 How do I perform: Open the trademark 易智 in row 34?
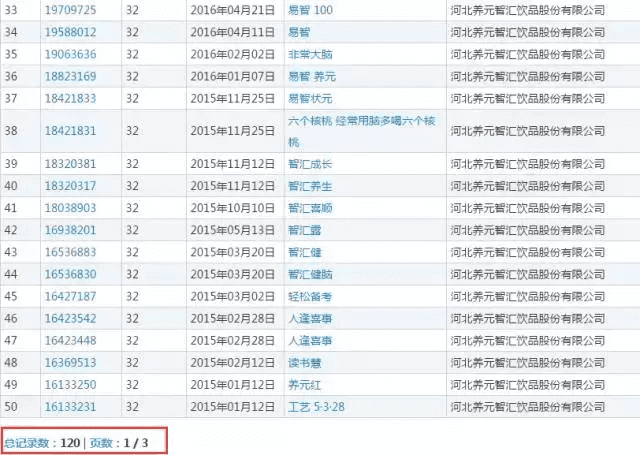(299, 32)
